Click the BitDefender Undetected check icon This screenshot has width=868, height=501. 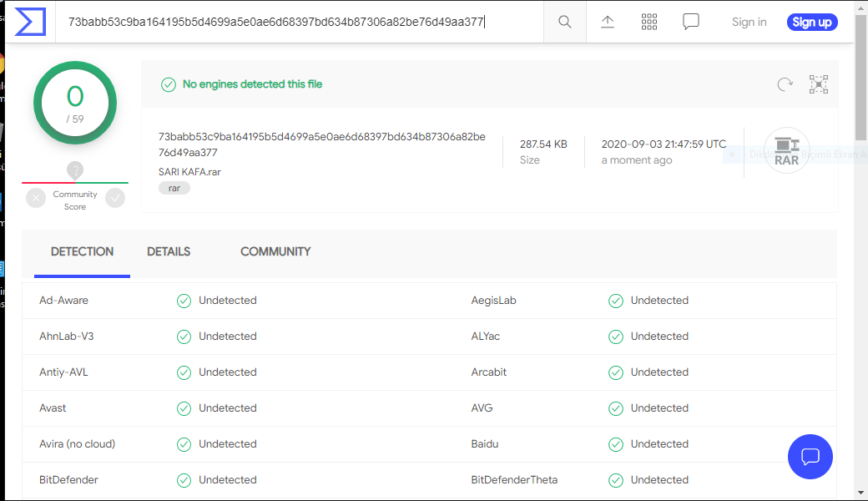click(184, 480)
